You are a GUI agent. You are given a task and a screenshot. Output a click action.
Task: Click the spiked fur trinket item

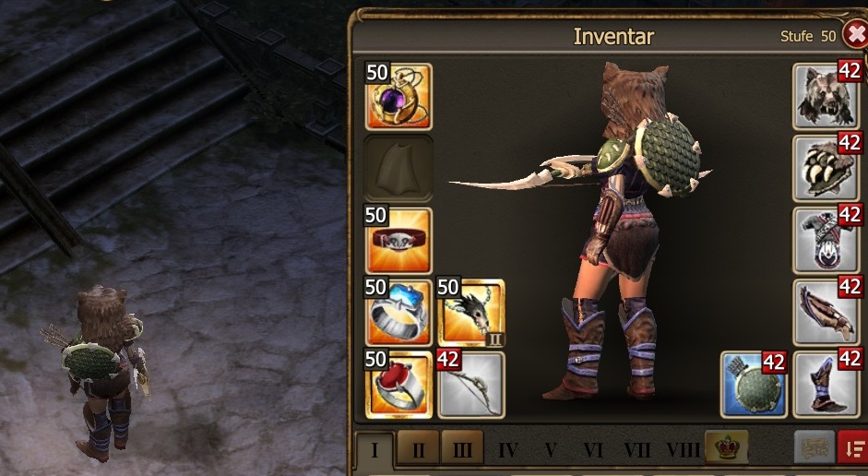[471, 313]
